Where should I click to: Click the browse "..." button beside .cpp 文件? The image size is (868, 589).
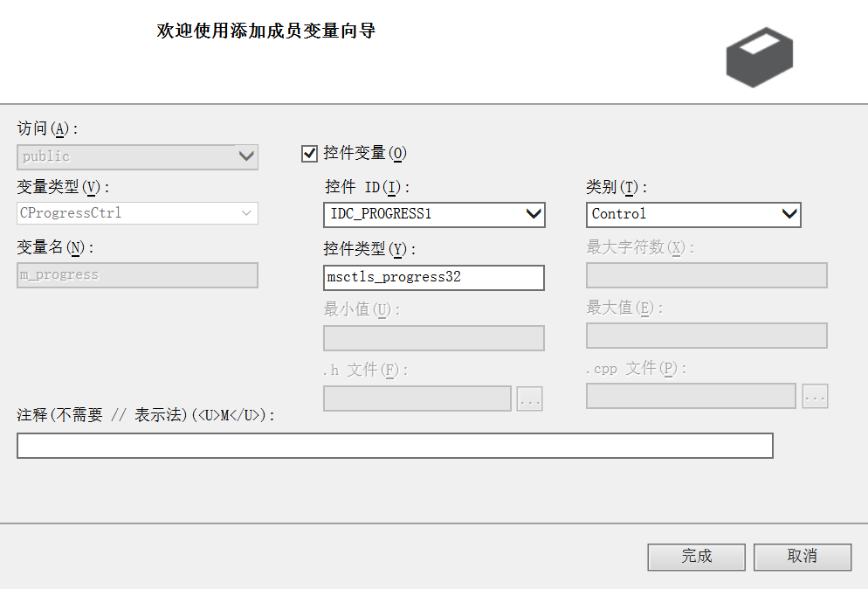pos(815,397)
